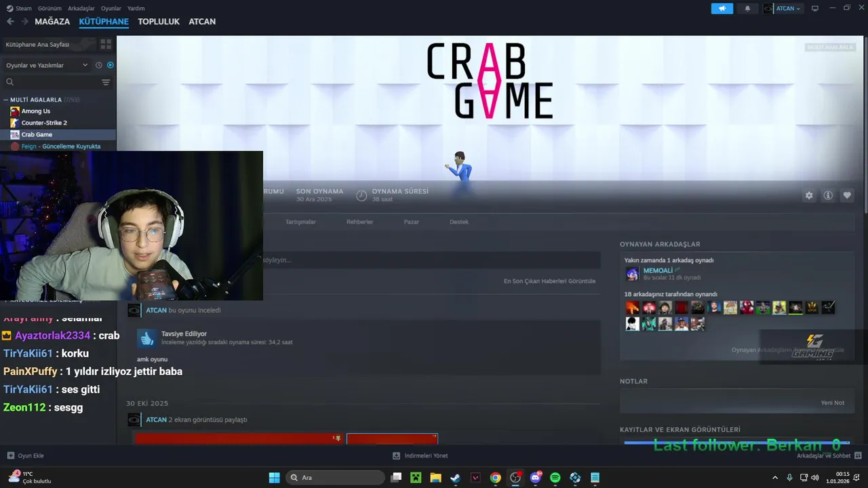Open Destek tab
The width and height of the screenshot is (868, 488).
(459, 222)
